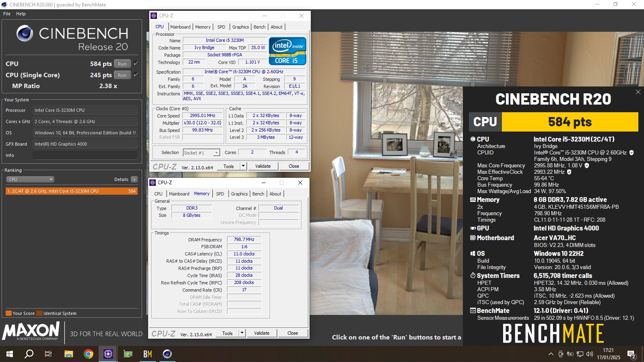This screenshot has height=362, width=644.
Task: Switch to Mainboard tab in upper CPU-Z
Action: pos(180,27)
